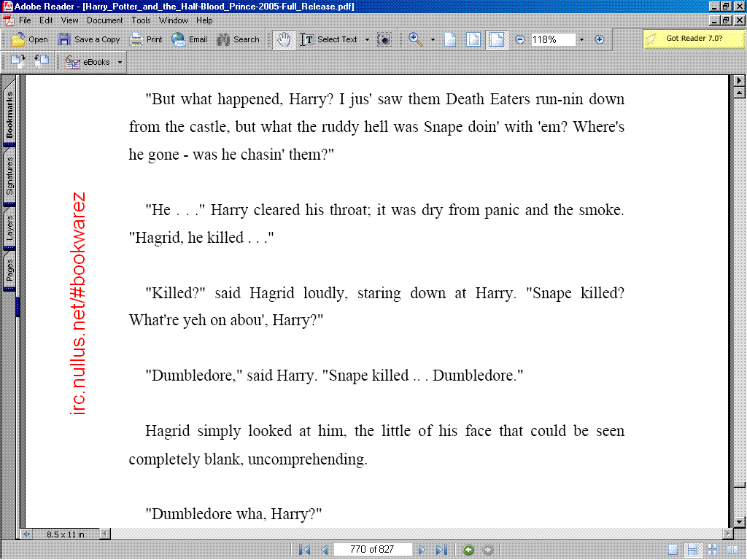Go to the previous page
The width and height of the screenshot is (747, 560).
pos(325,550)
